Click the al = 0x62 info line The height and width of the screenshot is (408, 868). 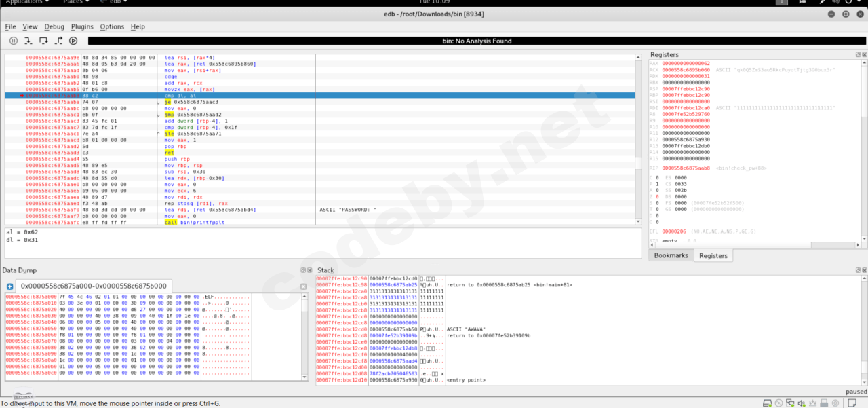point(22,232)
